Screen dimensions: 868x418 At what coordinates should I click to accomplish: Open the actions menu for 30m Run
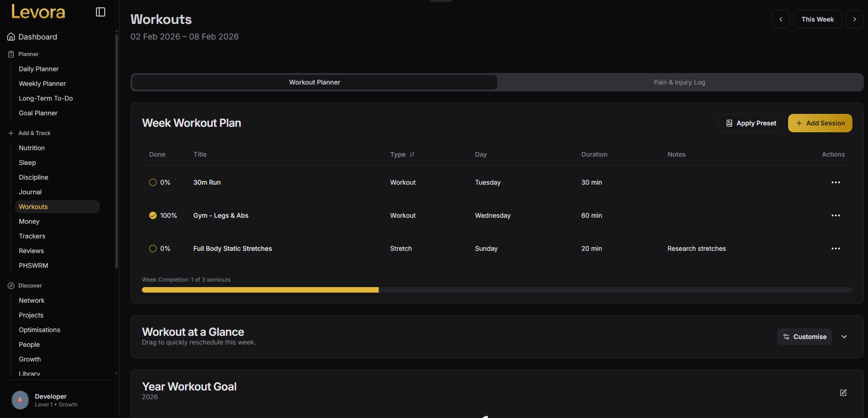[835, 182]
